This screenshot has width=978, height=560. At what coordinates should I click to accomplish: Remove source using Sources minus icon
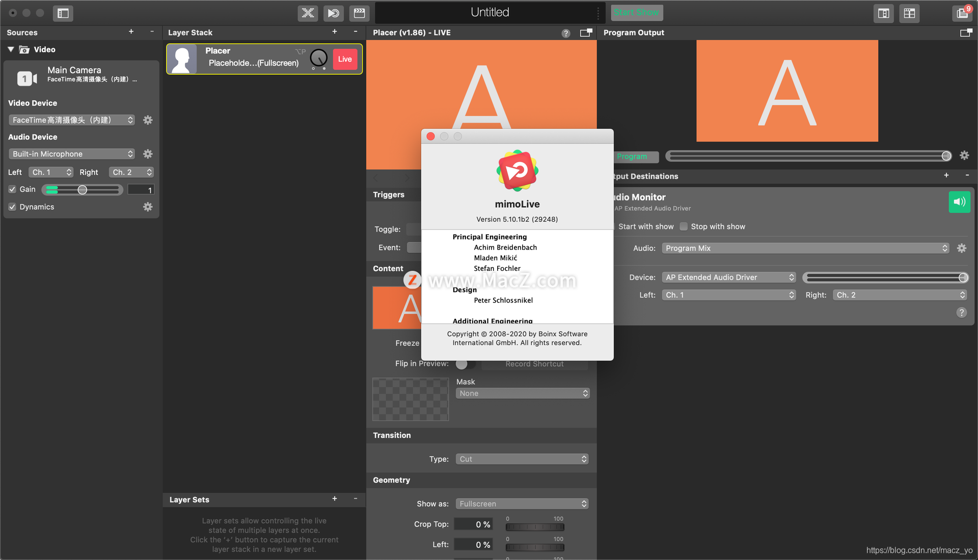[152, 32]
